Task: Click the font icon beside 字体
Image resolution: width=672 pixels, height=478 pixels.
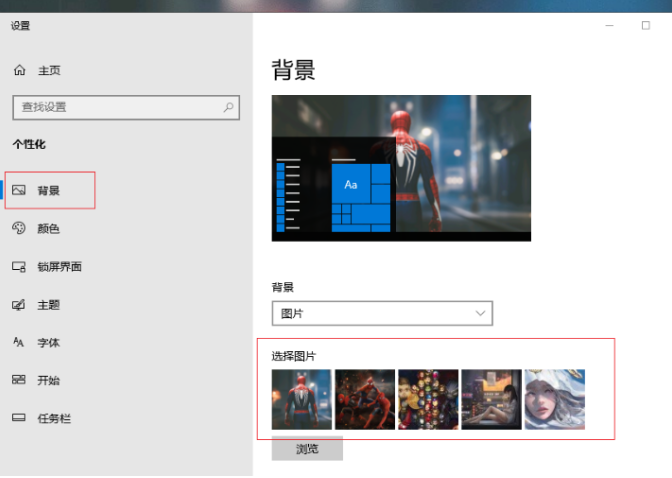Action: pyautogui.click(x=18, y=342)
